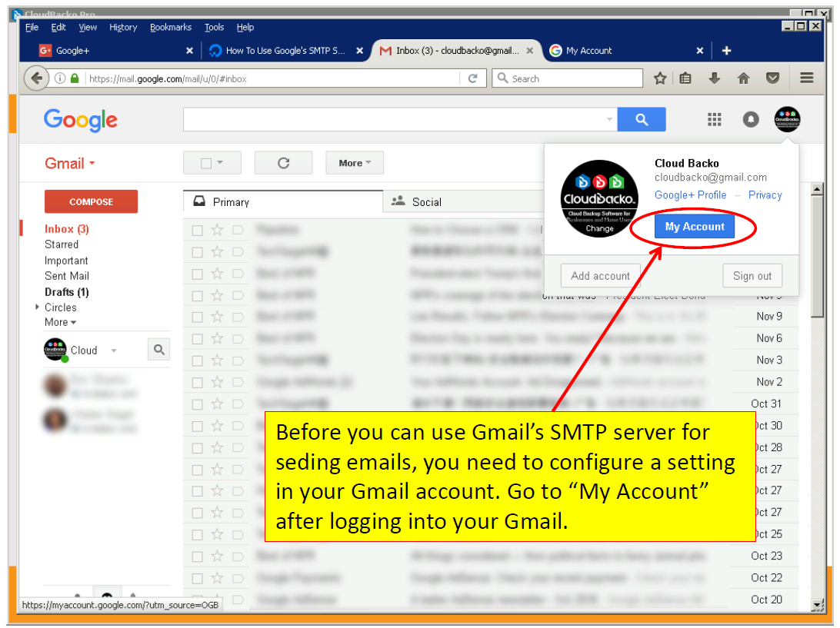The image size is (840, 628).
Task: Open the Help menu
Action: point(245,28)
